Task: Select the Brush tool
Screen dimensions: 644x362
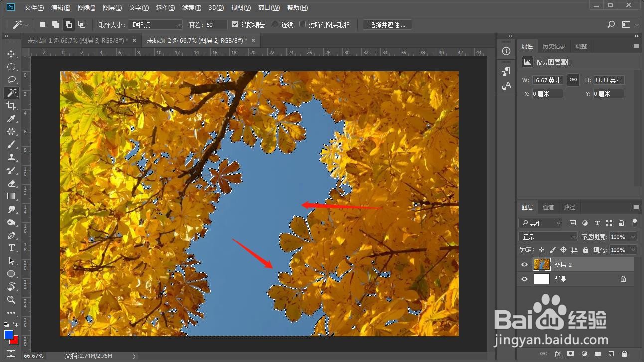Action: point(11,145)
